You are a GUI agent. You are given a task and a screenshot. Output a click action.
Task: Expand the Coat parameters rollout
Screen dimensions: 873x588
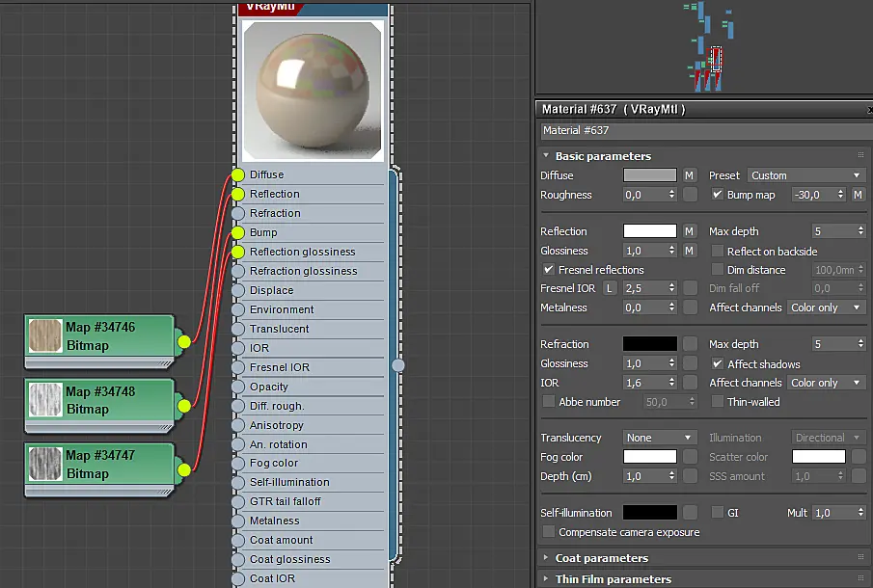546,557
